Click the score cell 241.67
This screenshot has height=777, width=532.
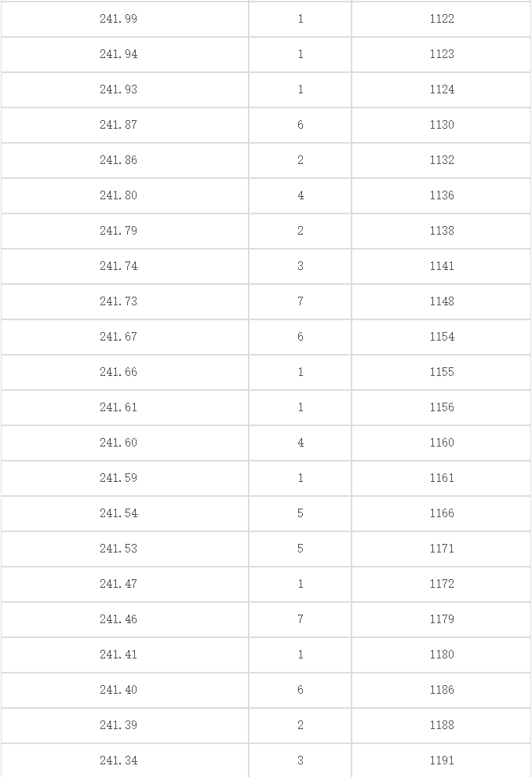[118, 337]
